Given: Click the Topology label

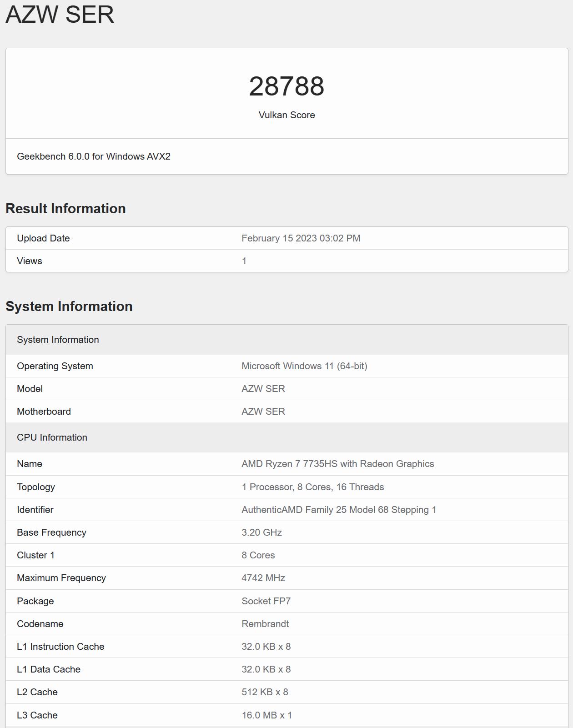Looking at the screenshot, I should pyautogui.click(x=36, y=487).
